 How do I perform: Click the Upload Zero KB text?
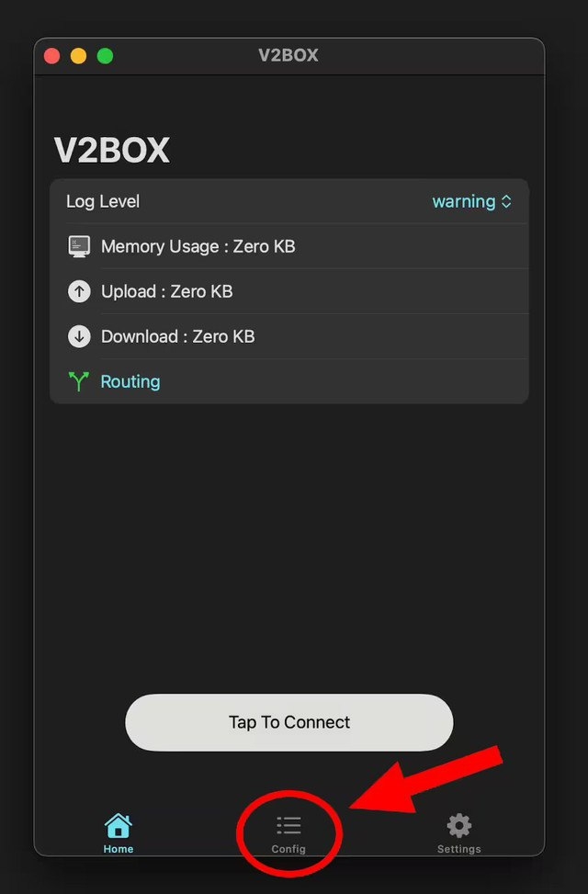[166, 291]
